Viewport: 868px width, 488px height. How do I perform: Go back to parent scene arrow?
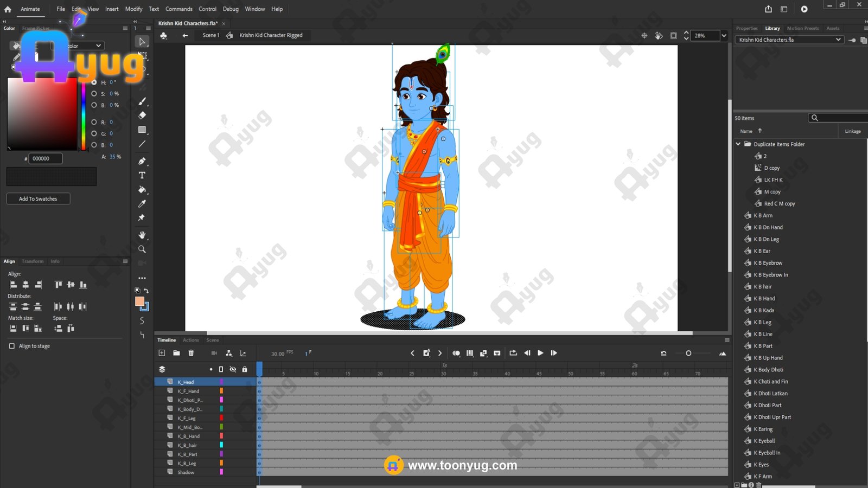(186, 35)
